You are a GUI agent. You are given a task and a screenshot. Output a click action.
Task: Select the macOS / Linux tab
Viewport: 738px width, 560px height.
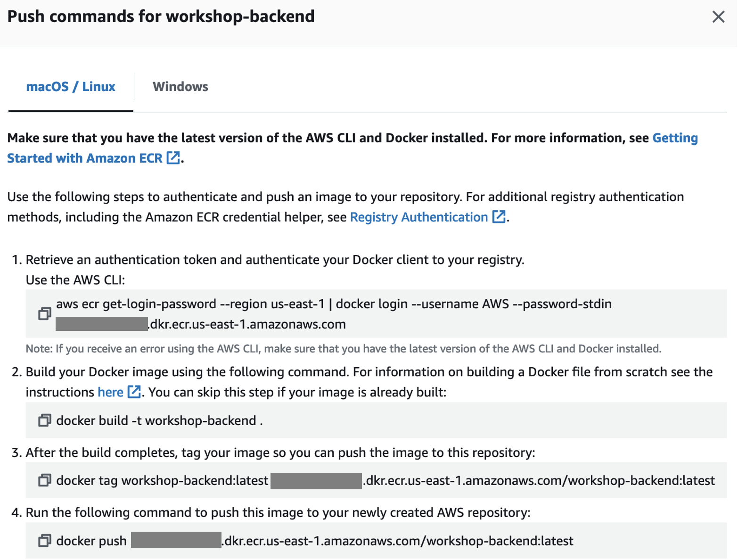point(71,87)
